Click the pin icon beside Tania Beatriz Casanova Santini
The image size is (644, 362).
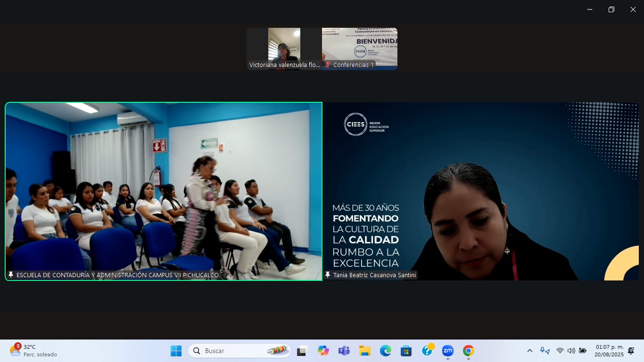tap(328, 275)
